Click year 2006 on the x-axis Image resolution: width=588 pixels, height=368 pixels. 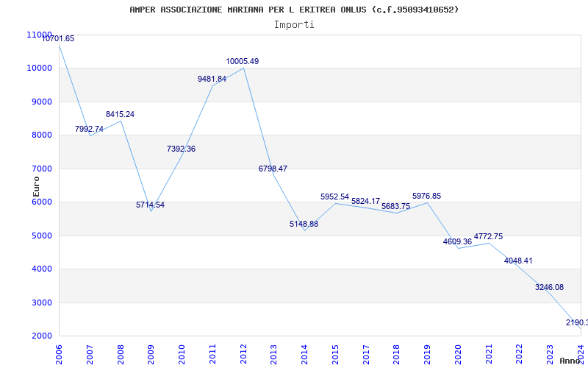(x=59, y=353)
